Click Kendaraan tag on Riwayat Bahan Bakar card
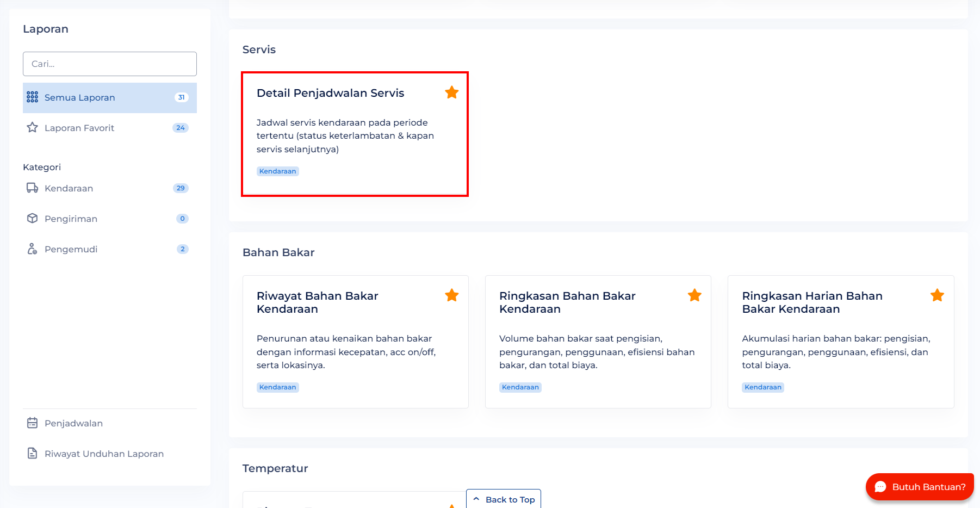The height and width of the screenshot is (508, 980). click(x=278, y=387)
